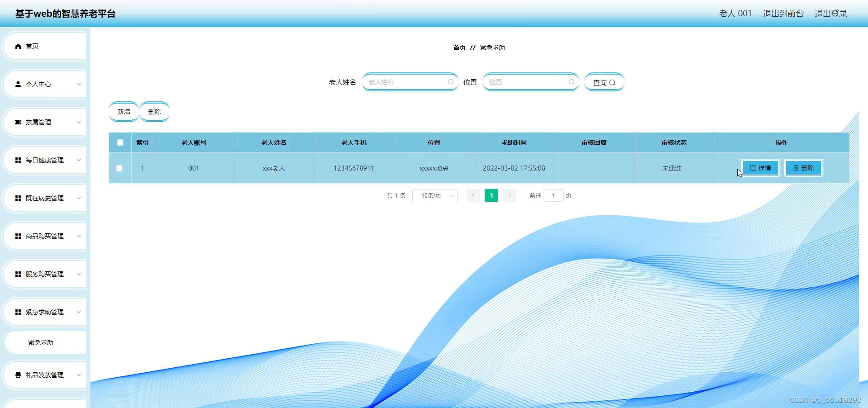Click magnifier icon on 查询 button
Image resolution: width=868 pixels, height=408 pixels.
(613, 83)
